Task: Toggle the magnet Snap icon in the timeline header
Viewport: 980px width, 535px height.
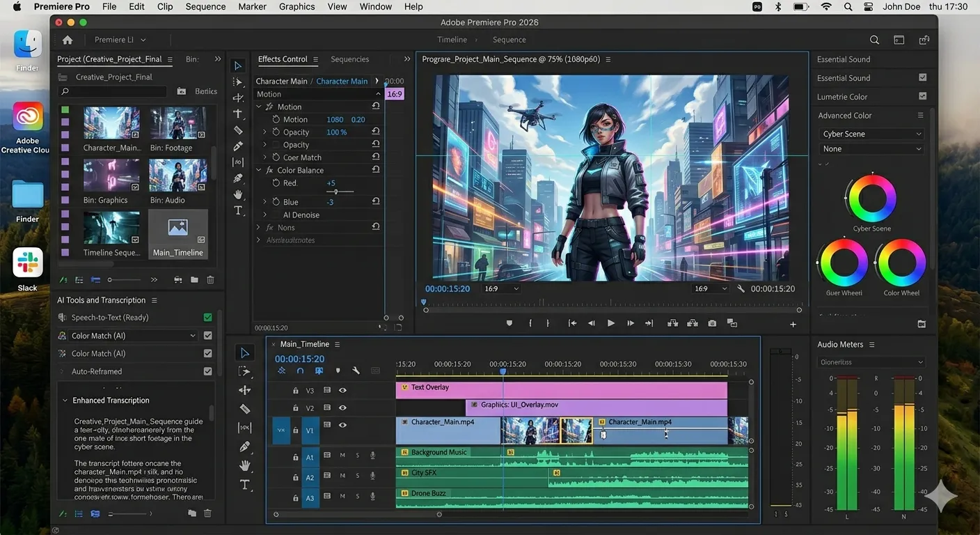Action: point(300,371)
